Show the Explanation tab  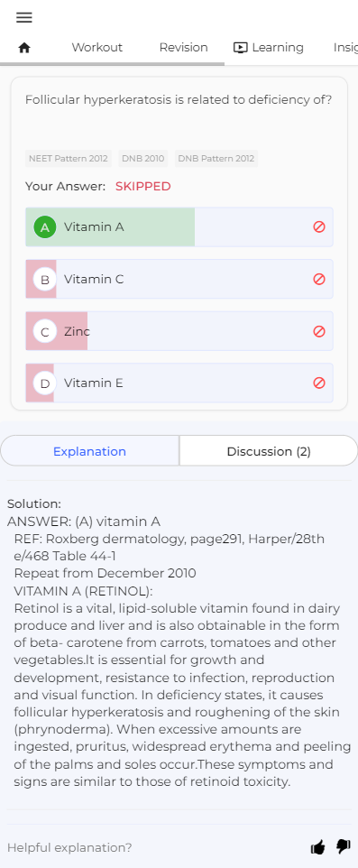click(89, 451)
